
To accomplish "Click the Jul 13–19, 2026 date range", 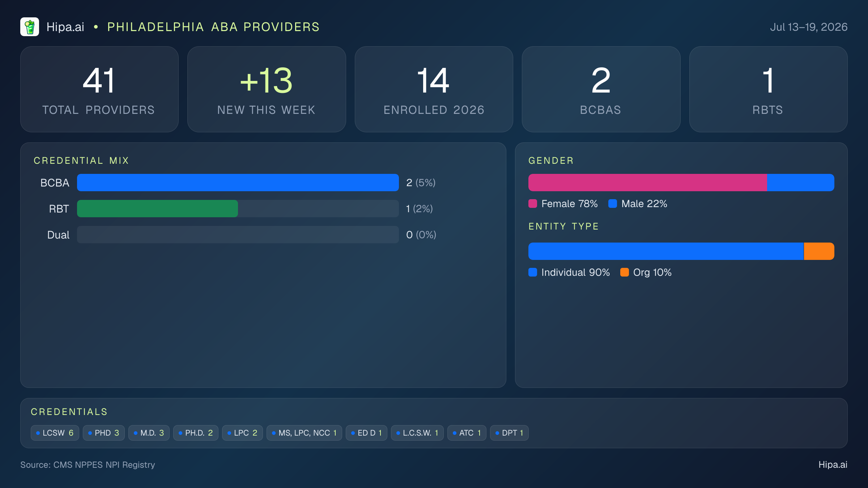I will pos(809,27).
